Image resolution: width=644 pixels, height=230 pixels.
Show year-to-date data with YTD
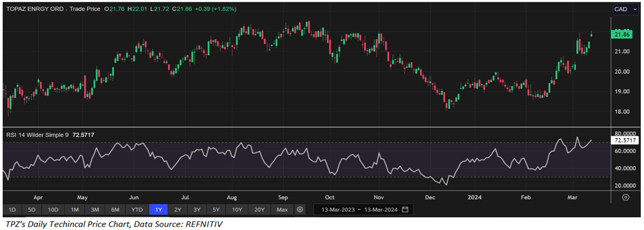[x=137, y=209]
